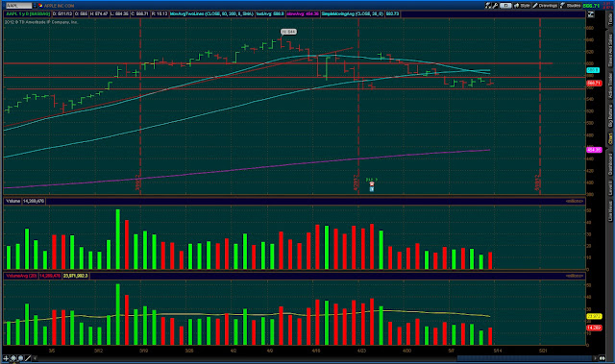Open the chart Style menu

click(522, 6)
